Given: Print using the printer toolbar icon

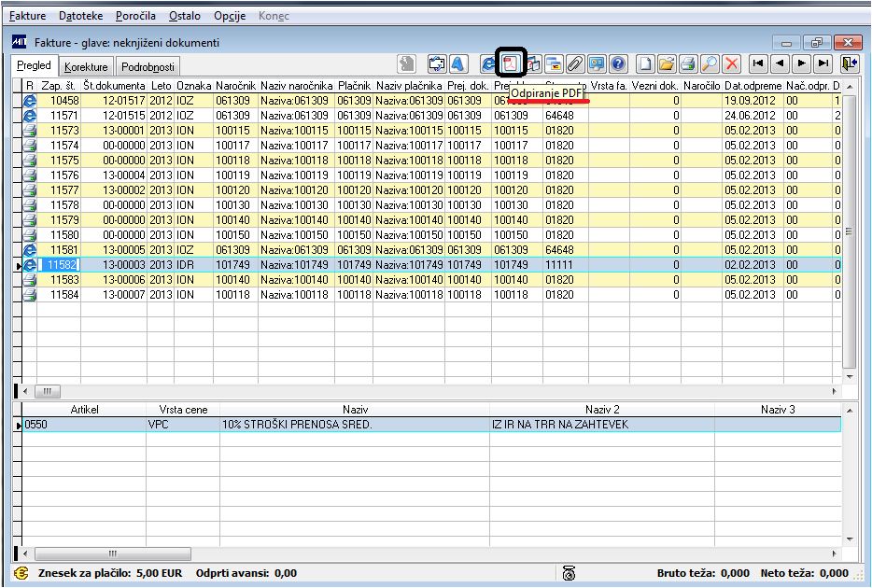Looking at the screenshot, I should [688, 63].
